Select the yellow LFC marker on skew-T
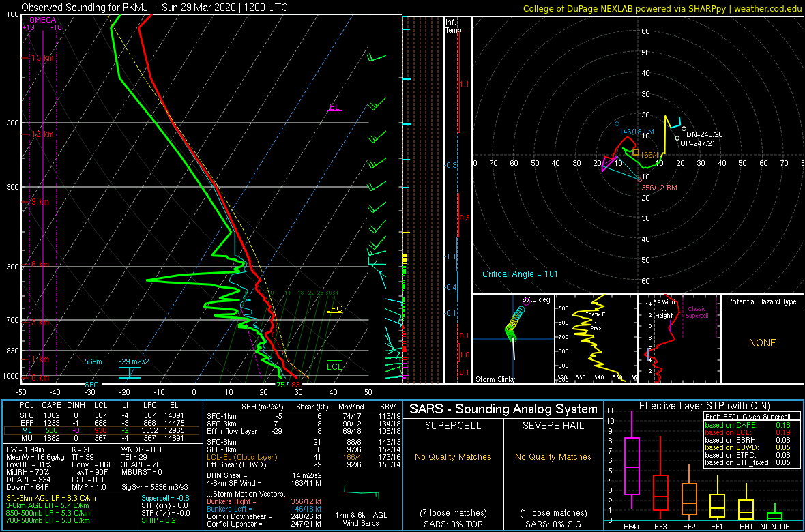Viewport: 805px width, 532px height. tap(334, 309)
